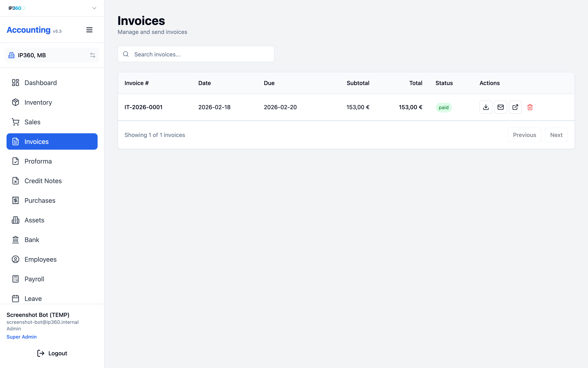588x368 pixels.
Task: Email invoice IT-2026-0001 via envelope icon
Action: (x=501, y=107)
